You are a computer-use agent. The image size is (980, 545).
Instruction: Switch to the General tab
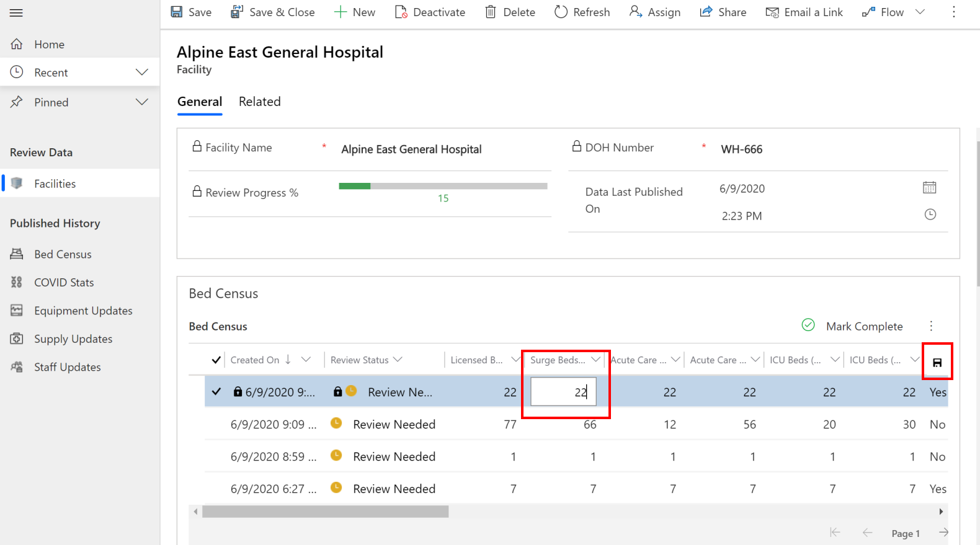click(200, 102)
